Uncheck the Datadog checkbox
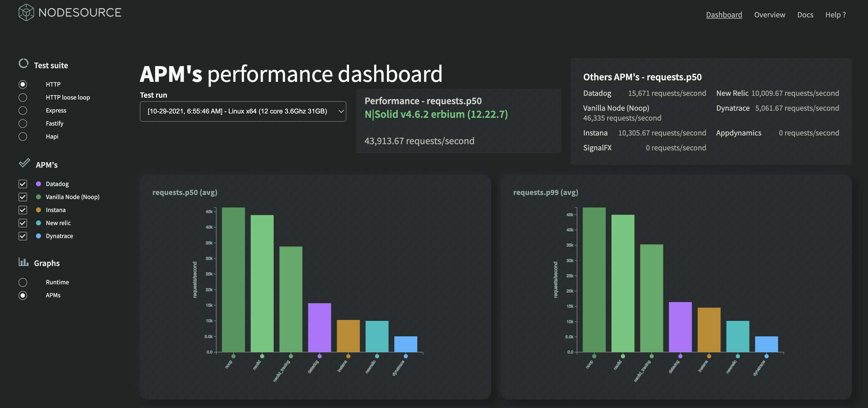Image resolution: width=868 pixels, height=408 pixels. click(x=23, y=184)
